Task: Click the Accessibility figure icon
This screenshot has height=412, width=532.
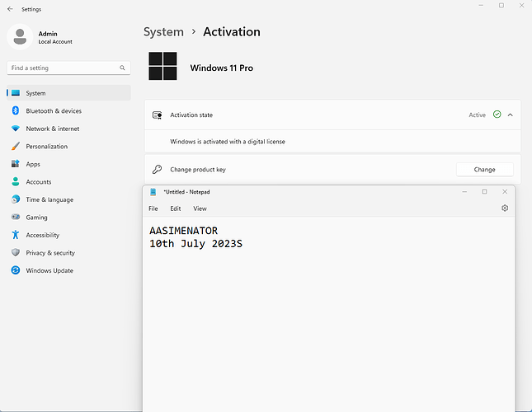Action: (16, 235)
